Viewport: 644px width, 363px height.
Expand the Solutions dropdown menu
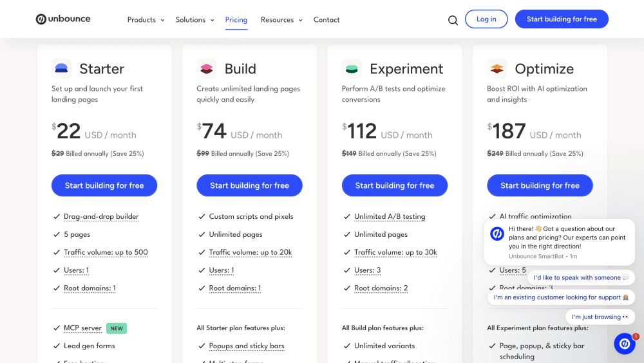pos(194,20)
